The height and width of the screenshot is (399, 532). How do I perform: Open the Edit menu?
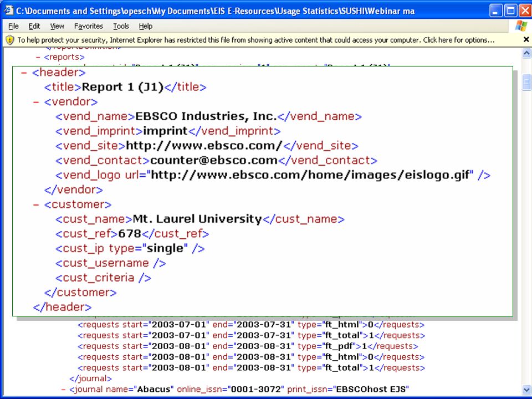pyautogui.click(x=34, y=26)
